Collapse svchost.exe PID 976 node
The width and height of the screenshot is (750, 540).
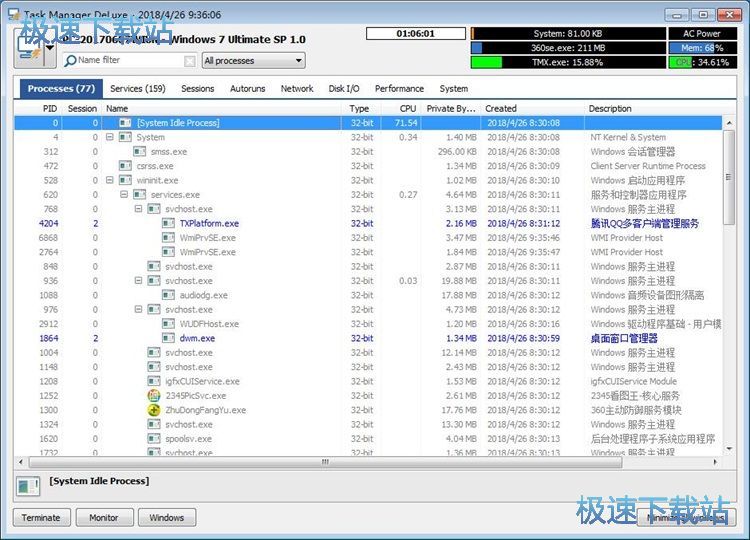coord(138,309)
